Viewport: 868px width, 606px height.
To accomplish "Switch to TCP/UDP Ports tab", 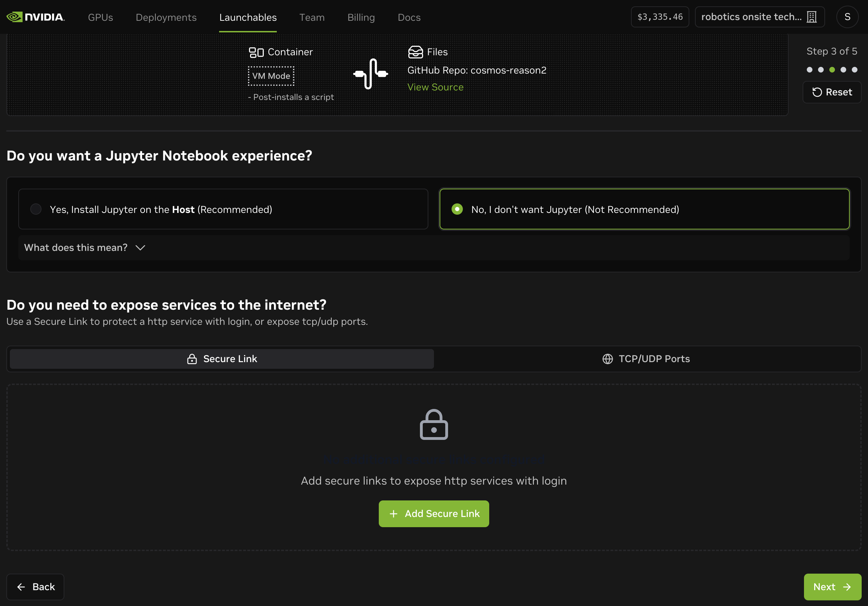I will pos(646,359).
